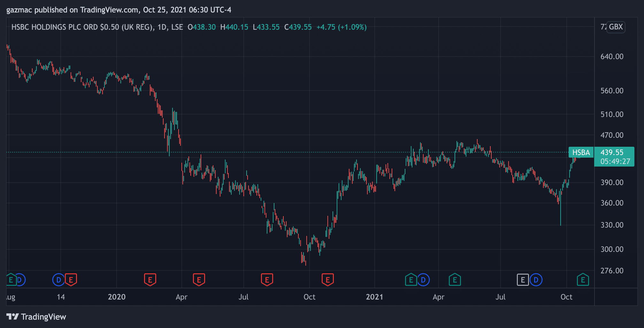Click the HSBA symbol price label
Viewport: 644px width, 328px height.
[581, 152]
